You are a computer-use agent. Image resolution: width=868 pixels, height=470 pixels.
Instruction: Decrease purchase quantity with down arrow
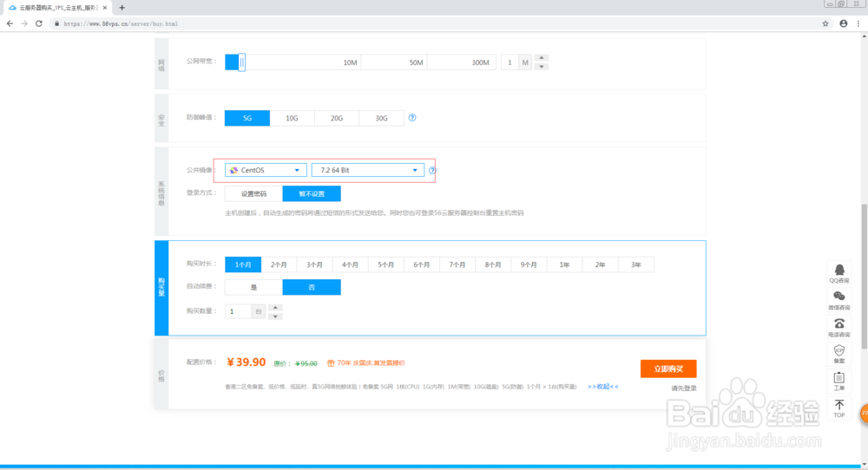point(275,317)
